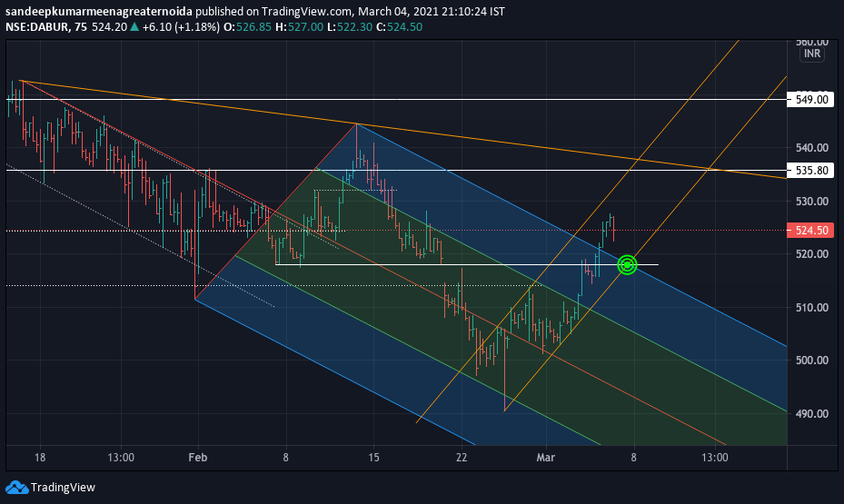Click the NSE:DABUR, 75 symbol title
The image size is (844, 504).
pos(46,27)
